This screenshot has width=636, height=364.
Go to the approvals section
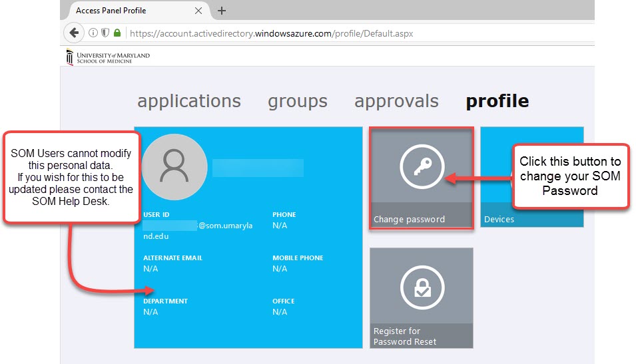click(396, 101)
